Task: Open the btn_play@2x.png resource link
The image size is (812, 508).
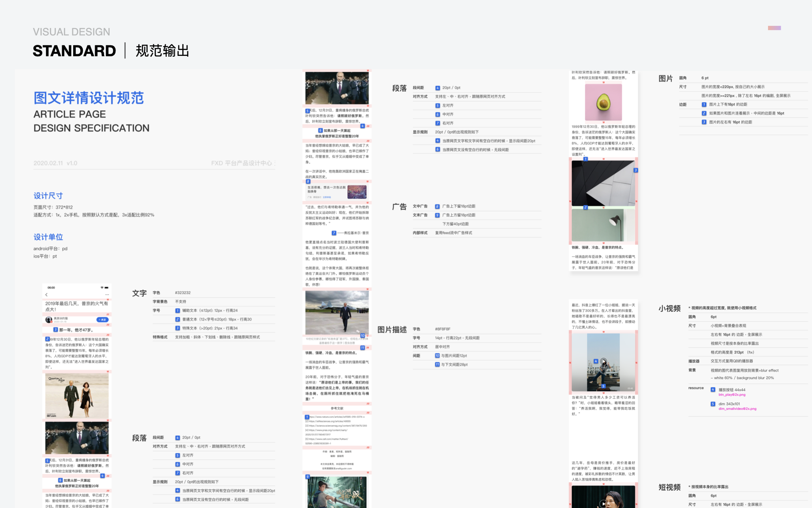Action: click(732, 395)
